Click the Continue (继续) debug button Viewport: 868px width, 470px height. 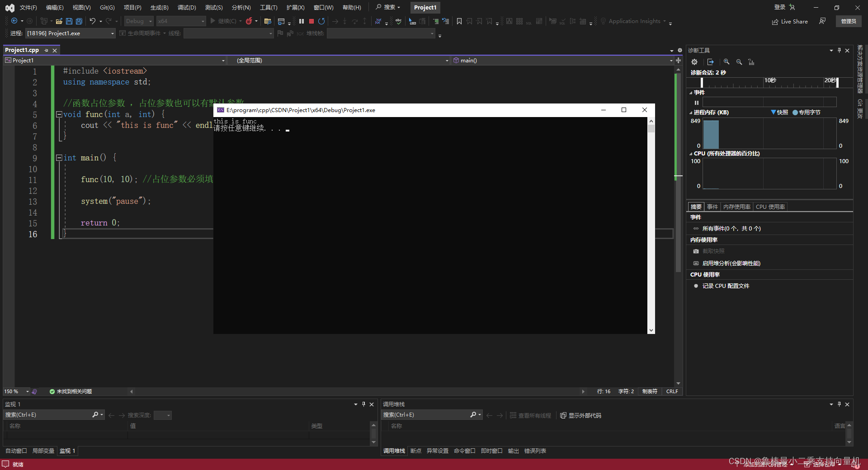(223, 21)
